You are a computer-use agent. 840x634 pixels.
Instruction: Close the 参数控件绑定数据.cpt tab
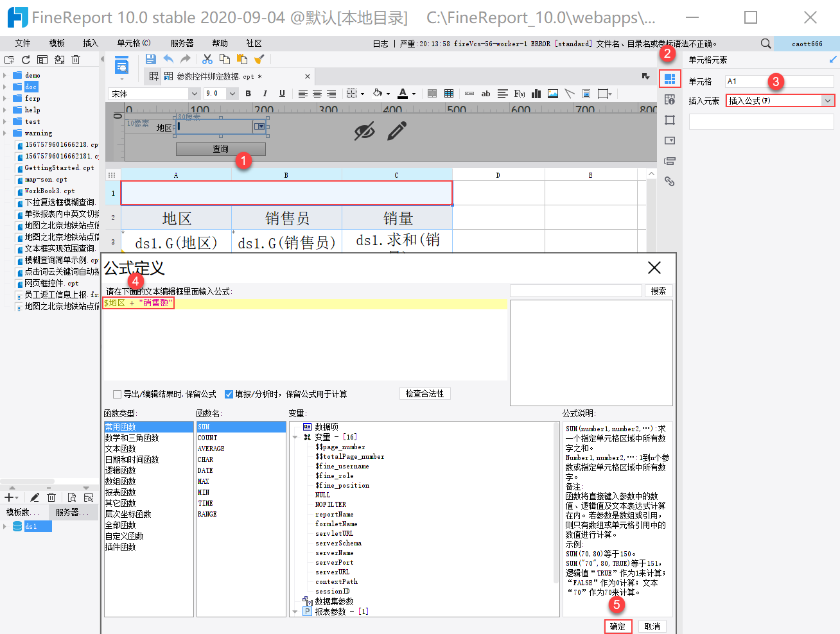coord(308,76)
